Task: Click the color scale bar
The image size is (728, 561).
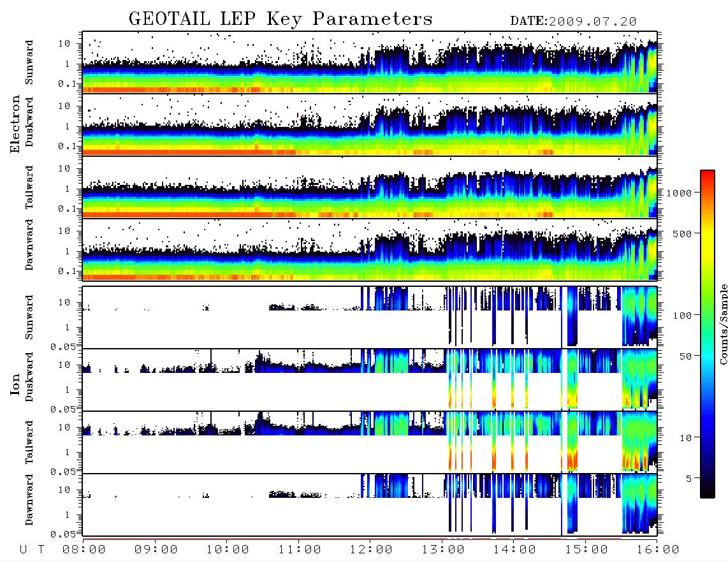Action: click(707, 334)
